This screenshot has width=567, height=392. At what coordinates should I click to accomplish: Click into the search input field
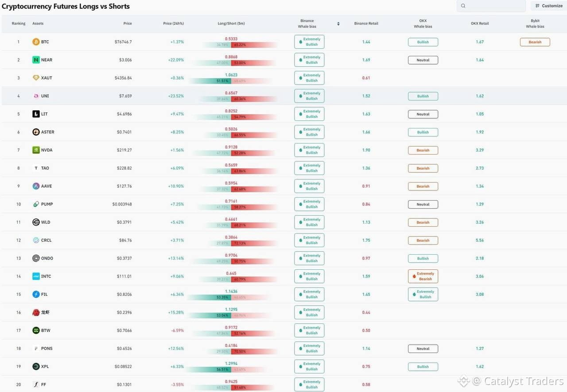coord(491,6)
